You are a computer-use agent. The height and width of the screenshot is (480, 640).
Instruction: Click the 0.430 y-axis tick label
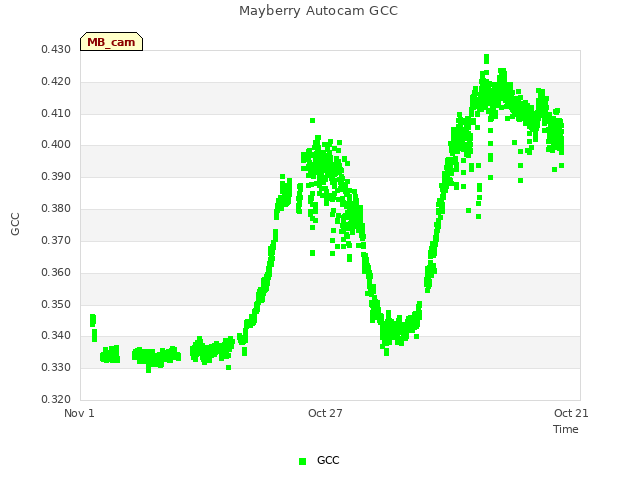(56, 49)
